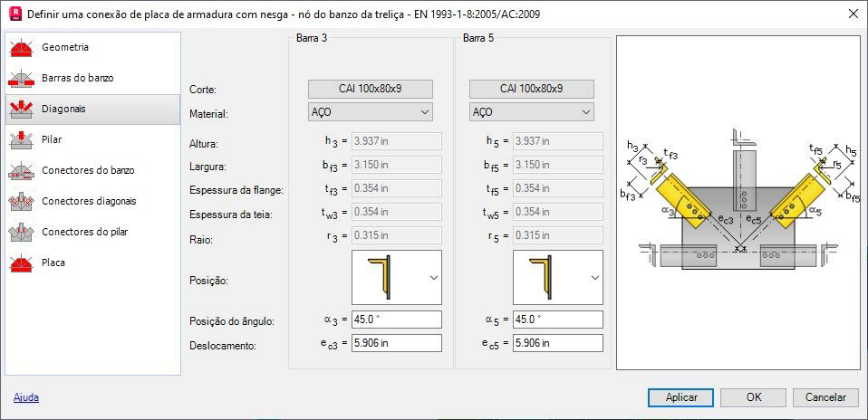Viewport: 868px width, 420px height.
Task: Click the Ajuda help link
Action: coord(26,397)
